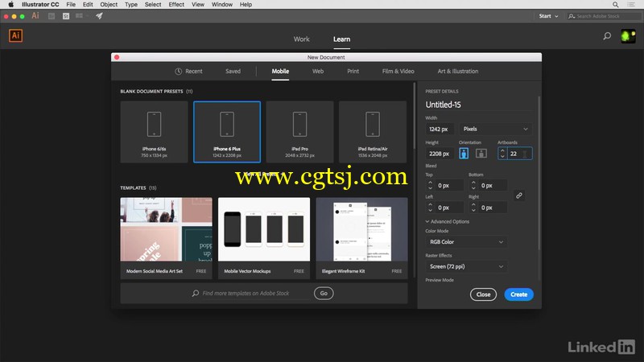The width and height of the screenshot is (644, 362).
Task: Open Adobe Stock icon in application bar
Action: coord(66,16)
